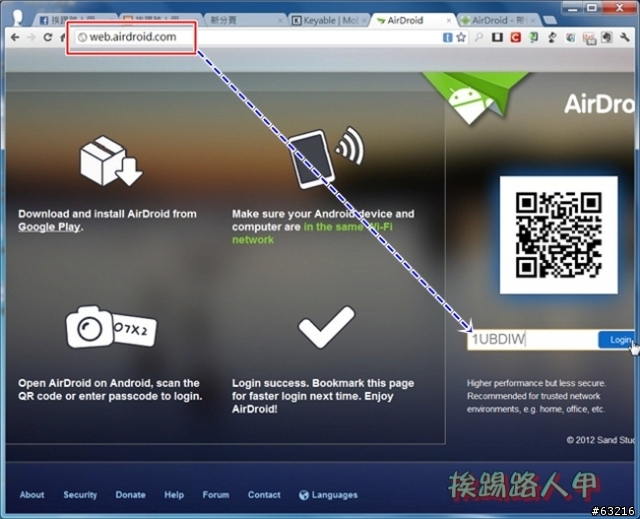The image size is (640, 519).
Task: Reload the page with the refresh icon
Action: pyautogui.click(x=48, y=37)
